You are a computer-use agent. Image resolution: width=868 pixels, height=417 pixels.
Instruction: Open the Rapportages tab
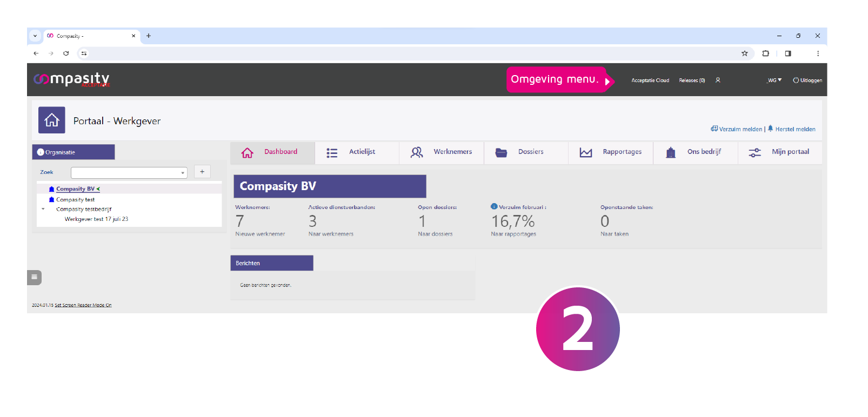(611, 153)
